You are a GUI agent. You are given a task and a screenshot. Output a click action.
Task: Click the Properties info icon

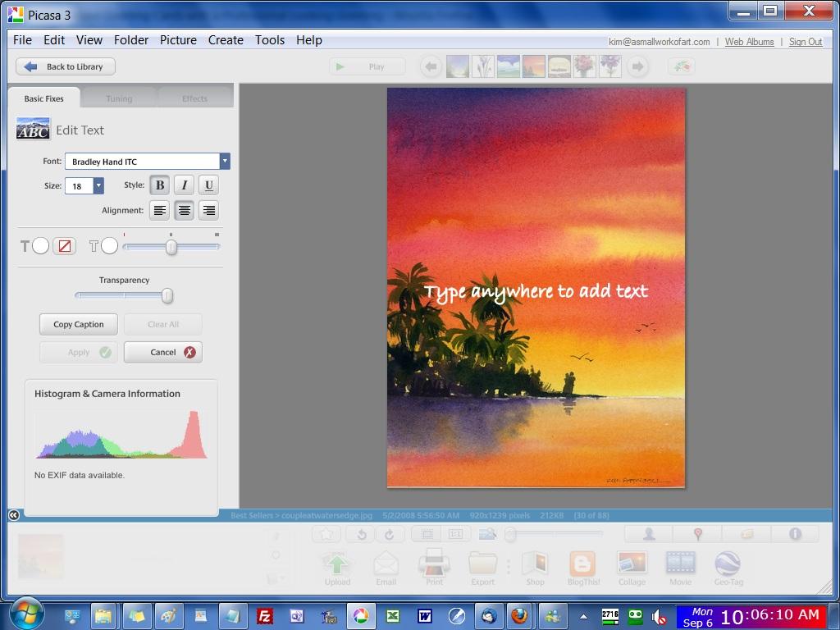point(795,533)
